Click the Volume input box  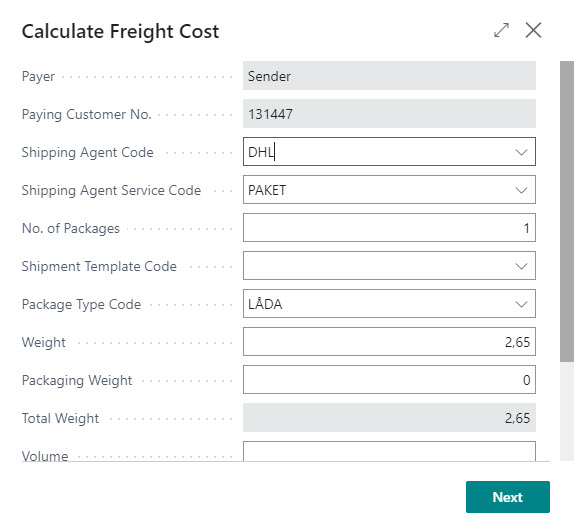point(389,451)
